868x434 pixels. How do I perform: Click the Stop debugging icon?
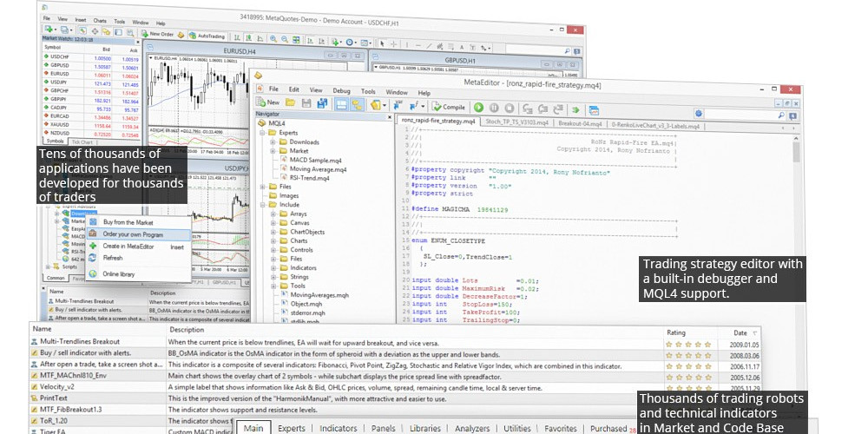point(510,108)
